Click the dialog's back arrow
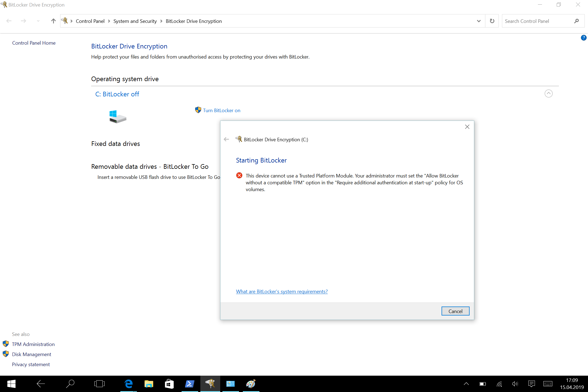Image resolution: width=588 pixels, height=392 pixels. 226,139
